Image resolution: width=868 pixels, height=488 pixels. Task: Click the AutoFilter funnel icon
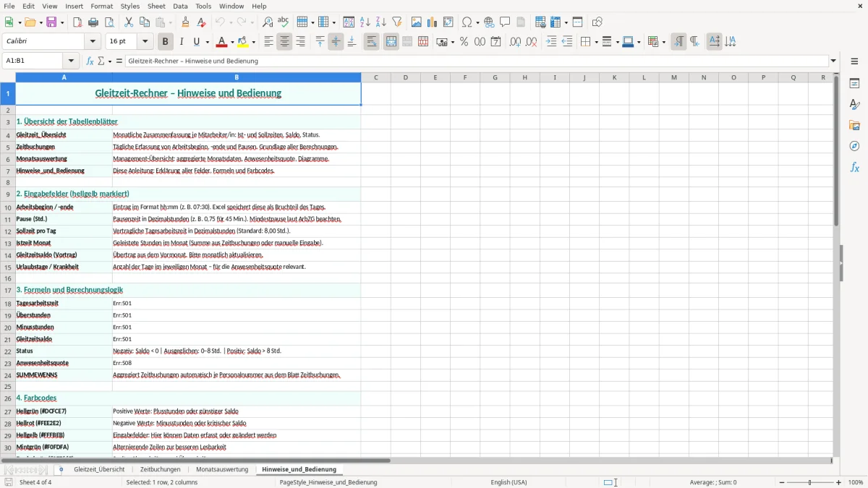point(396,22)
